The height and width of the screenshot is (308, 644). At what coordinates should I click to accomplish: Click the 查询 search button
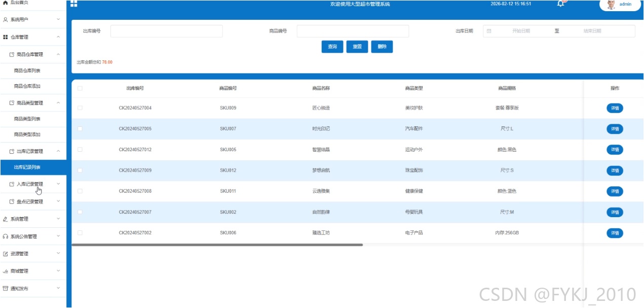click(332, 47)
